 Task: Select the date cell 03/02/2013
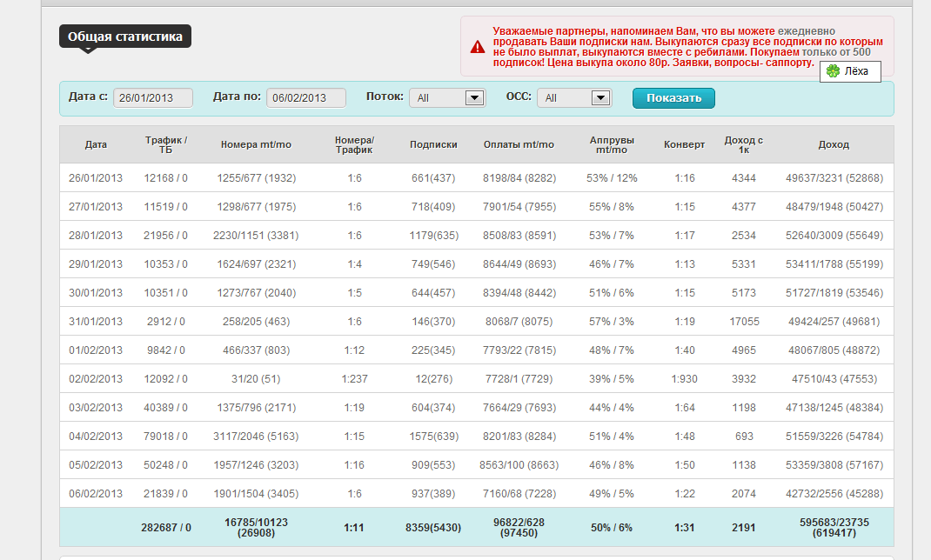click(96, 408)
